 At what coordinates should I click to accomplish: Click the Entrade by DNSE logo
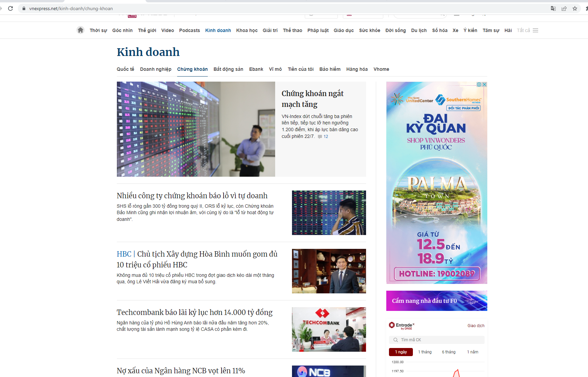click(401, 325)
